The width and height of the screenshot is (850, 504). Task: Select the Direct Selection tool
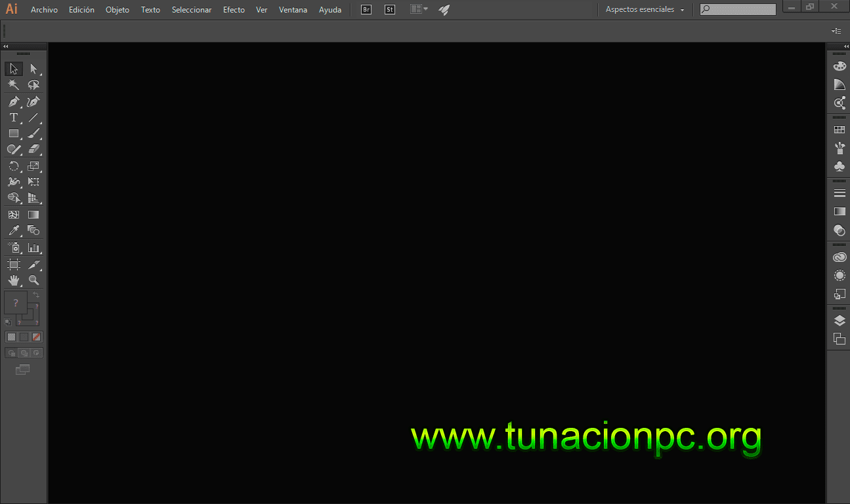(x=33, y=69)
